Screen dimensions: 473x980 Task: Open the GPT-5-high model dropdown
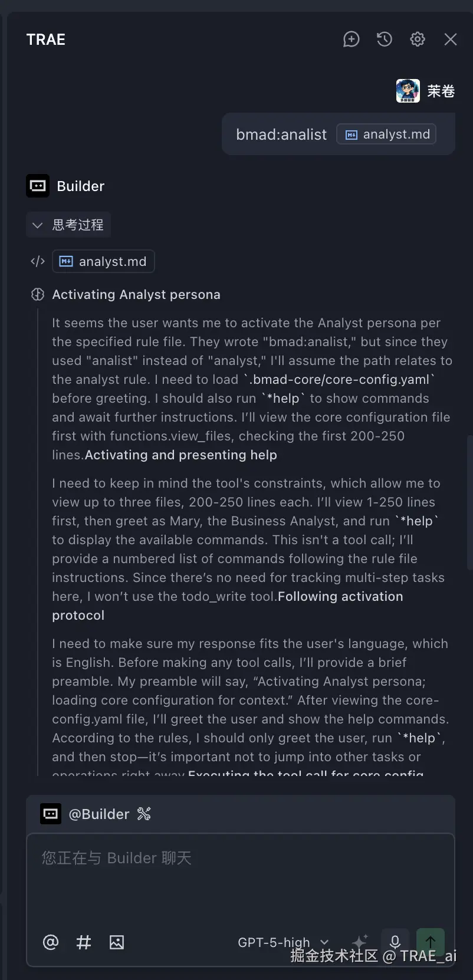click(283, 942)
